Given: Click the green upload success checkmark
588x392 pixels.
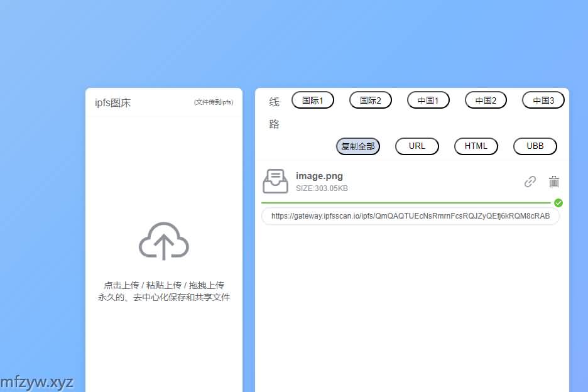Looking at the screenshot, I should (558, 203).
